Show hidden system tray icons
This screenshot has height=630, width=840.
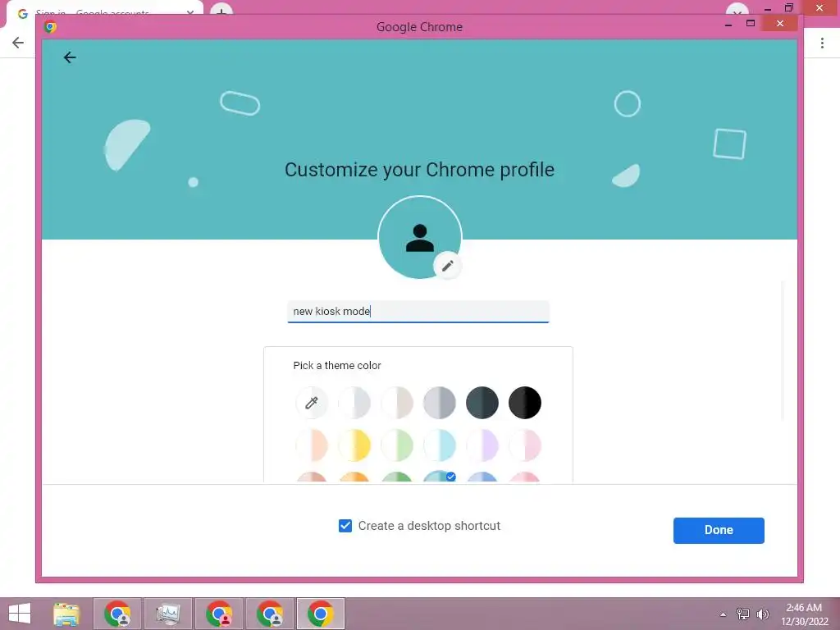point(723,614)
